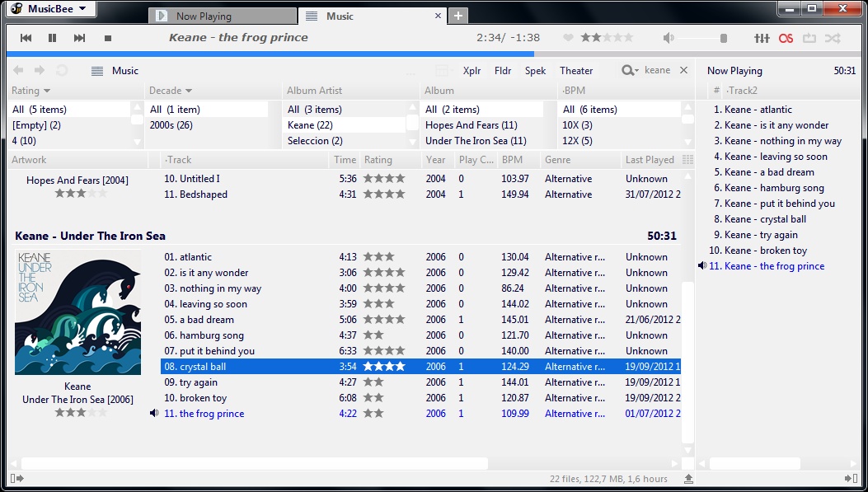The height and width of the screenshot is (492, 868).
Task: Go to the previous track
Action: (x=26, y=38)
